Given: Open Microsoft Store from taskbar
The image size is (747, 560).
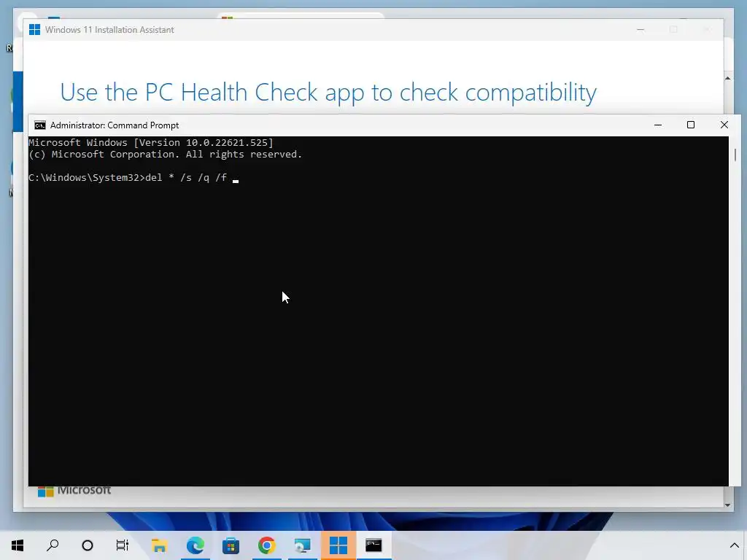Looking at the screenshot, I should 231,545.
